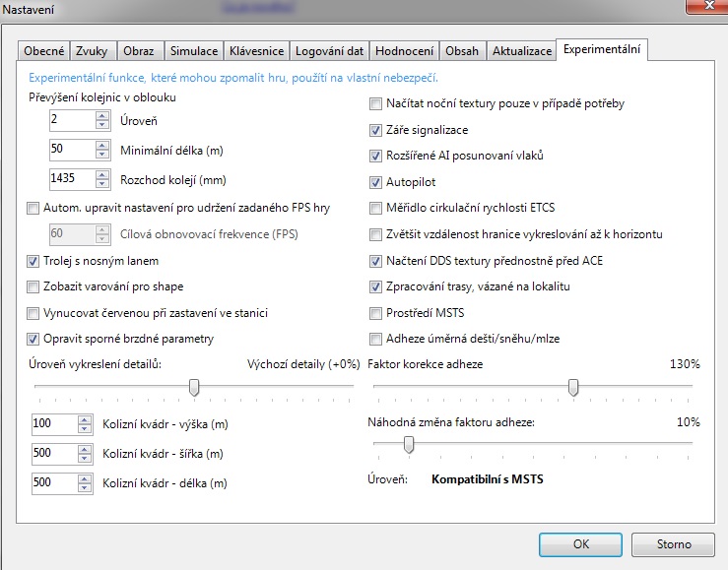Decrease Kolizní kvádr šířka value
Viewport: 728px width, 570px height.
tap(84, 459)
